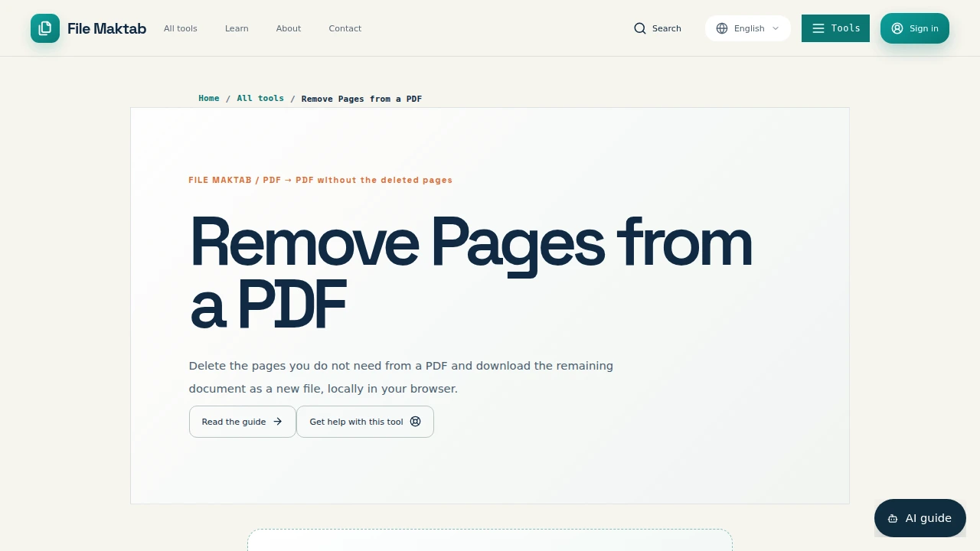980x551 pixels.
Task: Click the Remove Pages from a PDF breadcrumb text
Action: click(361, 99)
